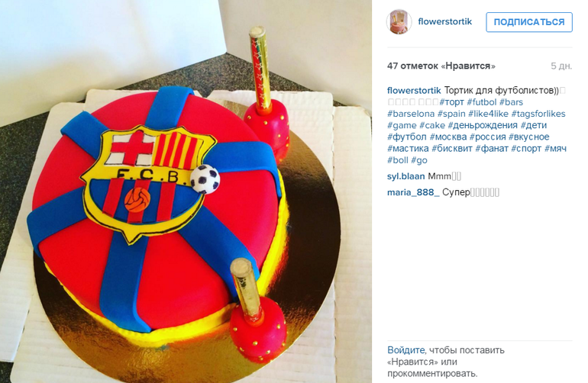
Task: Open the #мастика hashtag
Action: point(408,149)
